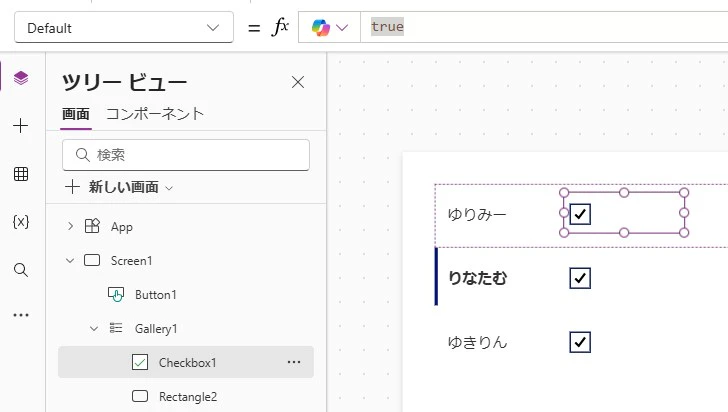Click the Screen1 screen icon

tap(92, 260)
